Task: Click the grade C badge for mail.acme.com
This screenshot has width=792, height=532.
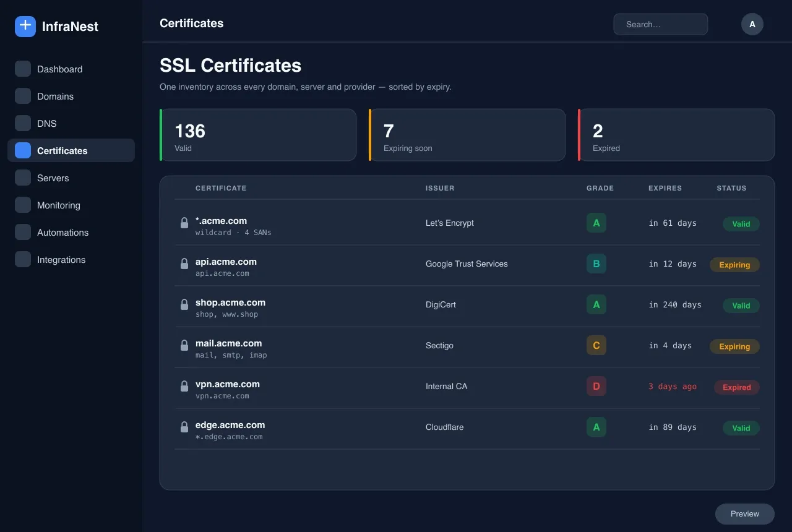Action: coord(596,345)
